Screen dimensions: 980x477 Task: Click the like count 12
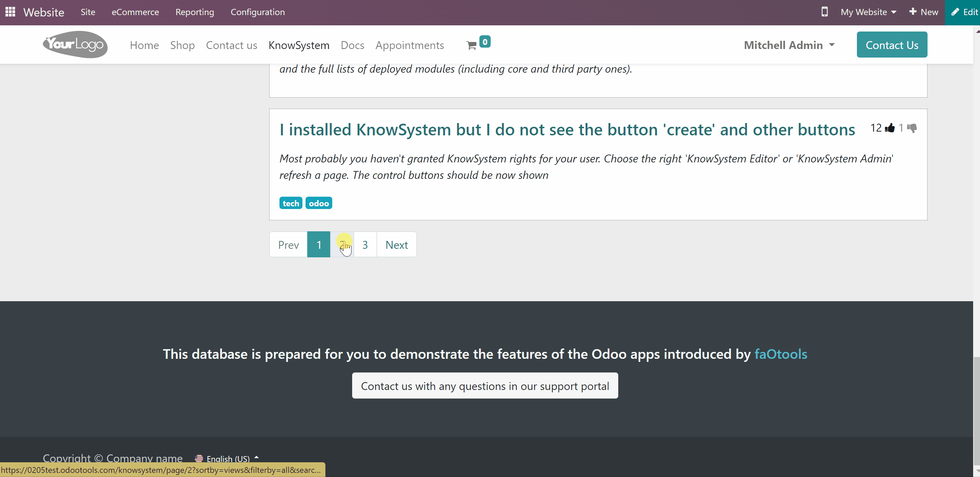(876, 128)
